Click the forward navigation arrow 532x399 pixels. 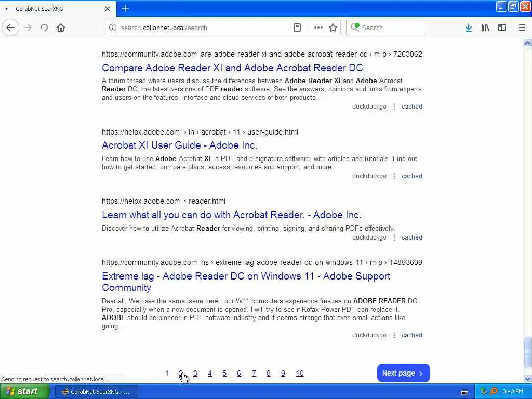click(28, 28)
